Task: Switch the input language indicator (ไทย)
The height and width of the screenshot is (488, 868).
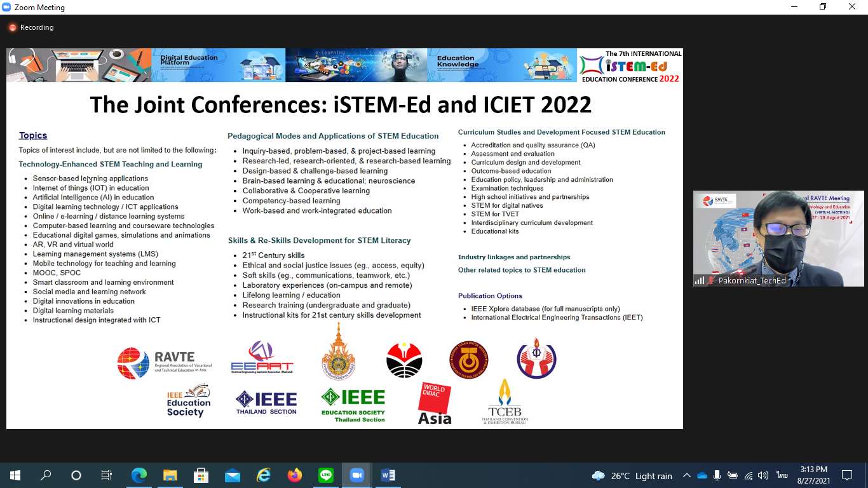Action: pos(782,475)
